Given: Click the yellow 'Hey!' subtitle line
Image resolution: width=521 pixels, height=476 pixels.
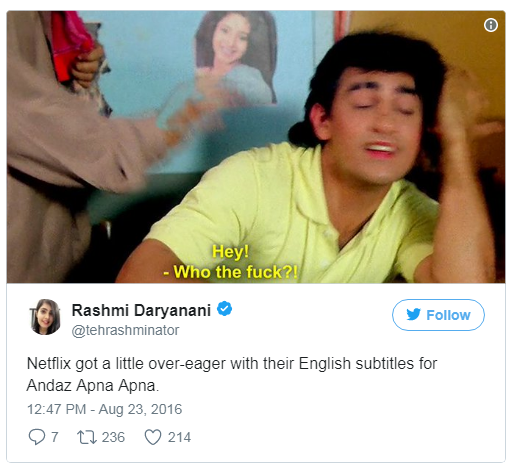Looking at the screenshot, I should 230,252.
